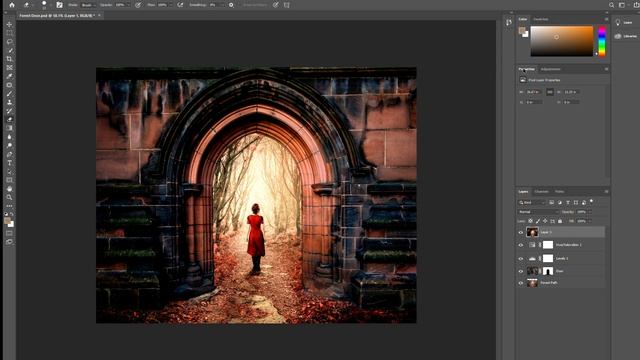Hide the Hue/Saturation 1 layer

click(x=520, y=245)
